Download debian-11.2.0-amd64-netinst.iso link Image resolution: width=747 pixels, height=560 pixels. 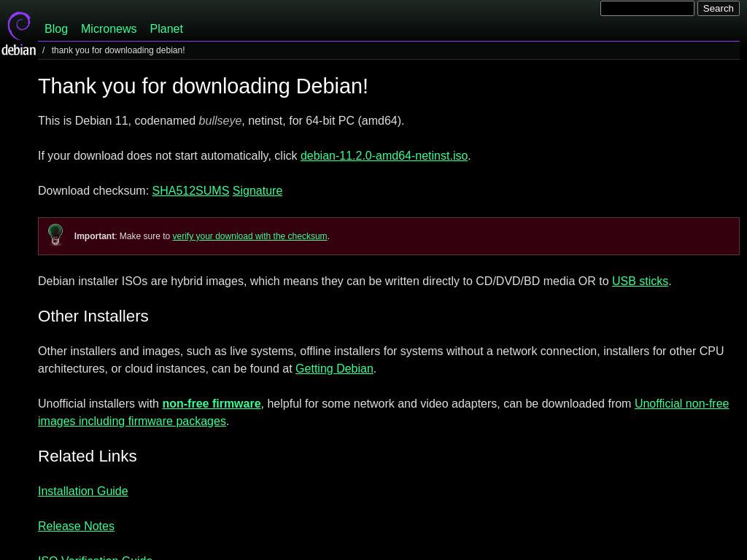[x=384, y=156]
